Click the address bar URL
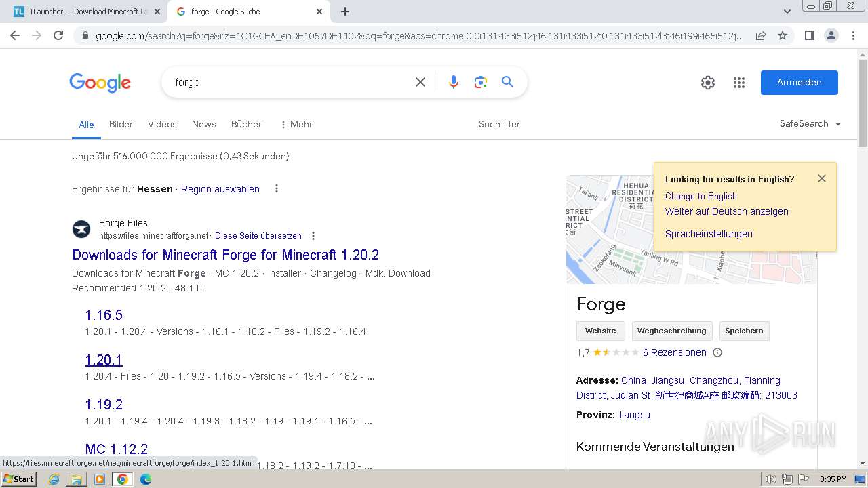Viewport: 868px width, 488px height. [420, 35]
